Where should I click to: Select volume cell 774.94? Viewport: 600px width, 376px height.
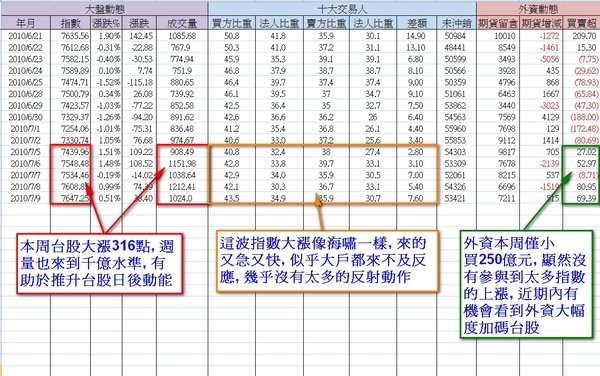(x=182, y=59)
